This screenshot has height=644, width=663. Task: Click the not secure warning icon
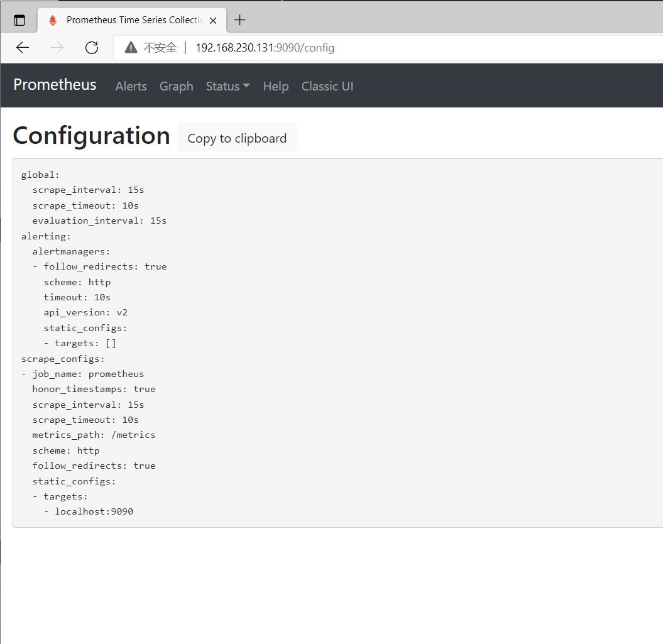coord(131,47)
